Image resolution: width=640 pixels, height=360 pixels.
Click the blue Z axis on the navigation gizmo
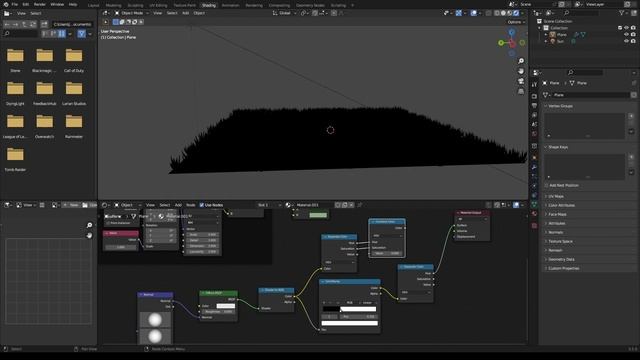(x=512, y=32)
